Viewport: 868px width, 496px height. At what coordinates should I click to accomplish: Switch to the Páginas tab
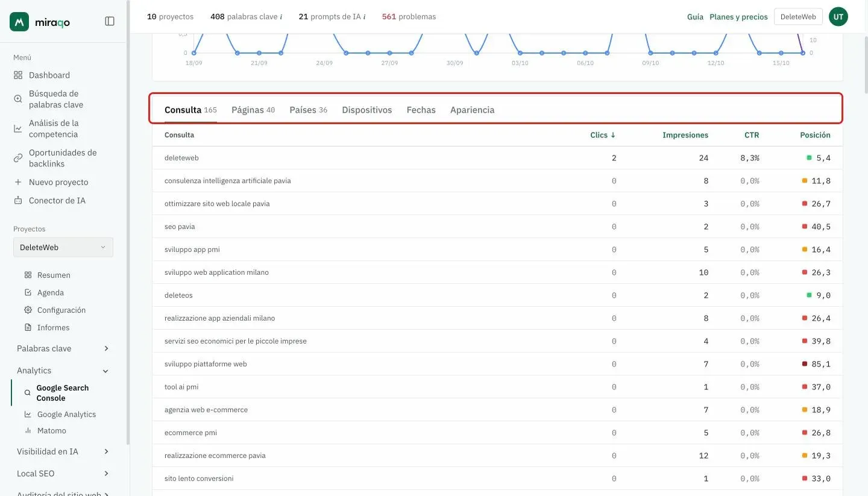point(253,110)
